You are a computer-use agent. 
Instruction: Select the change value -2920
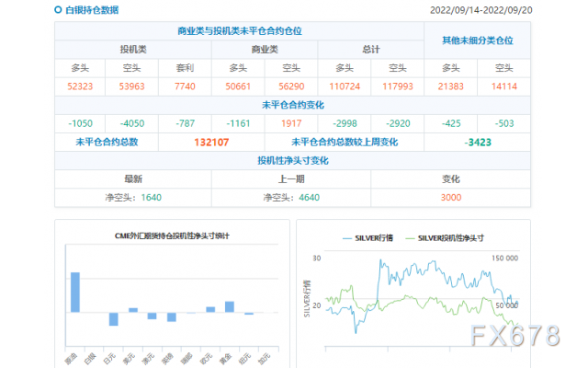click(398, 123)
